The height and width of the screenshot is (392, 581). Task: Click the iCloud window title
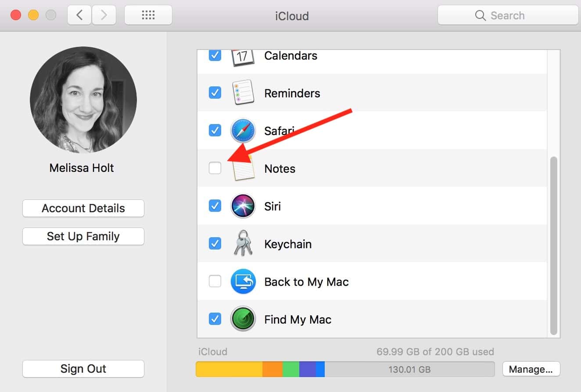(292, 16)
